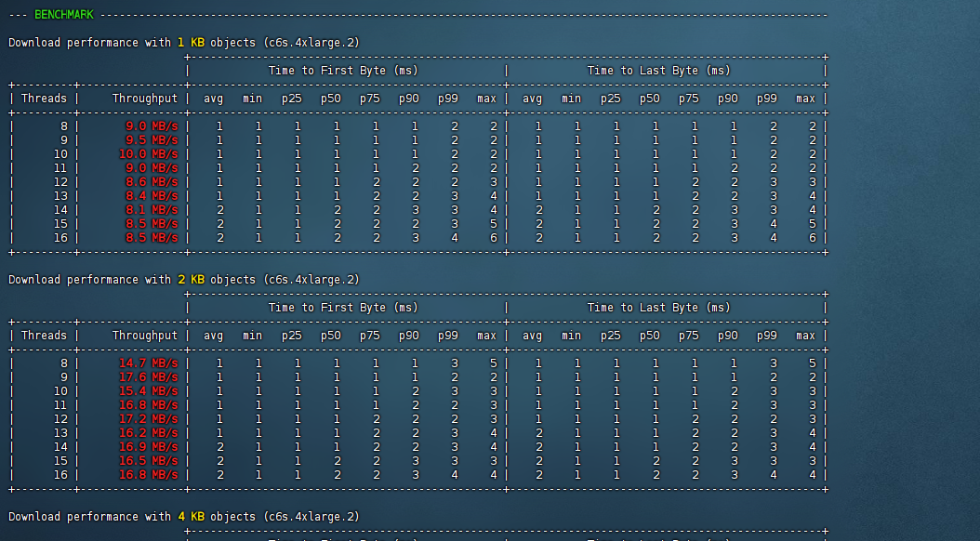Click thread count 14 in the 2 KB table
Image resolution: width=980 pixels, height=541 pixels.
(x=60, y=447)
